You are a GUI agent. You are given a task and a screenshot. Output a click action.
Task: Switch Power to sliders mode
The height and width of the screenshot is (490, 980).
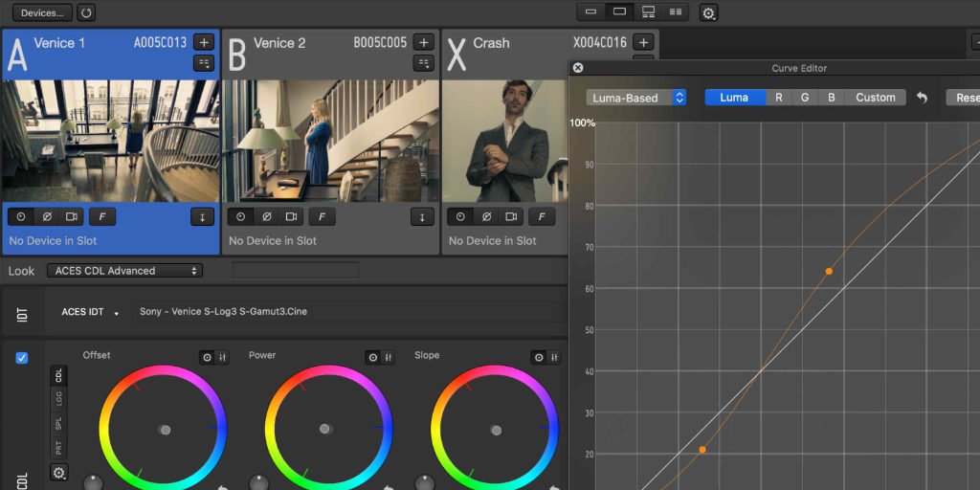pyautogui.click(x=388, y=358)
